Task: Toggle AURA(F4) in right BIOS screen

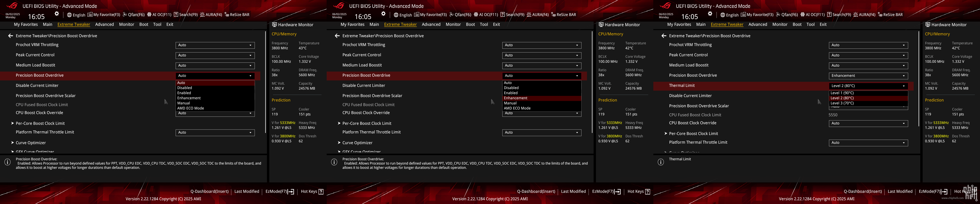Action: [x=864, y=15]
